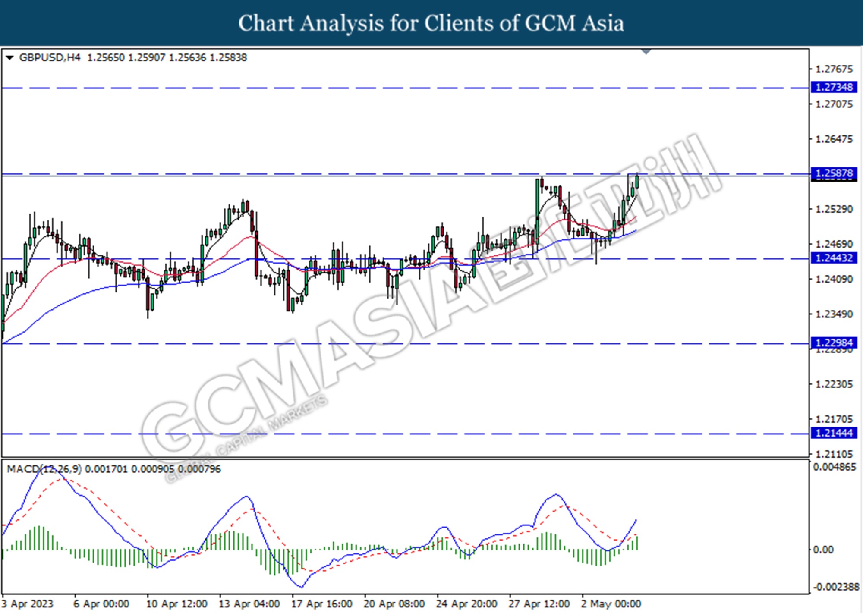The height and width of the screenshot is (616, 863).
Task: Click the 1.26475 price axis value
Action: 834,139
